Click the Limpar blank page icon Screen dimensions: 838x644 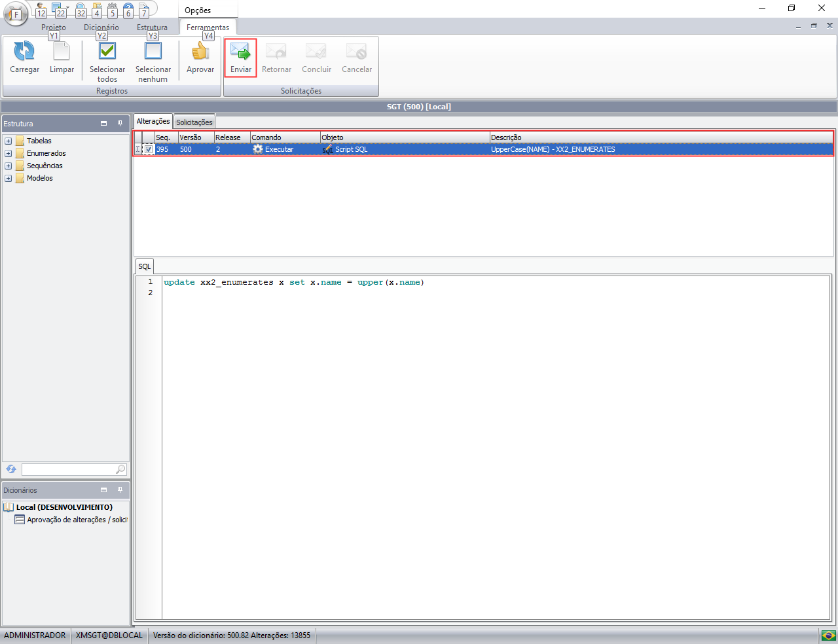[62, 51]
